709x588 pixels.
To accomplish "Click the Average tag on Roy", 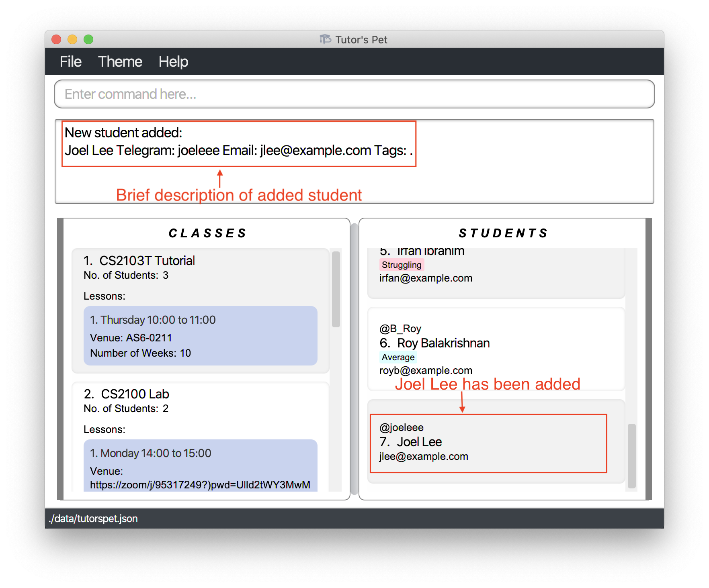I will 398,357.
